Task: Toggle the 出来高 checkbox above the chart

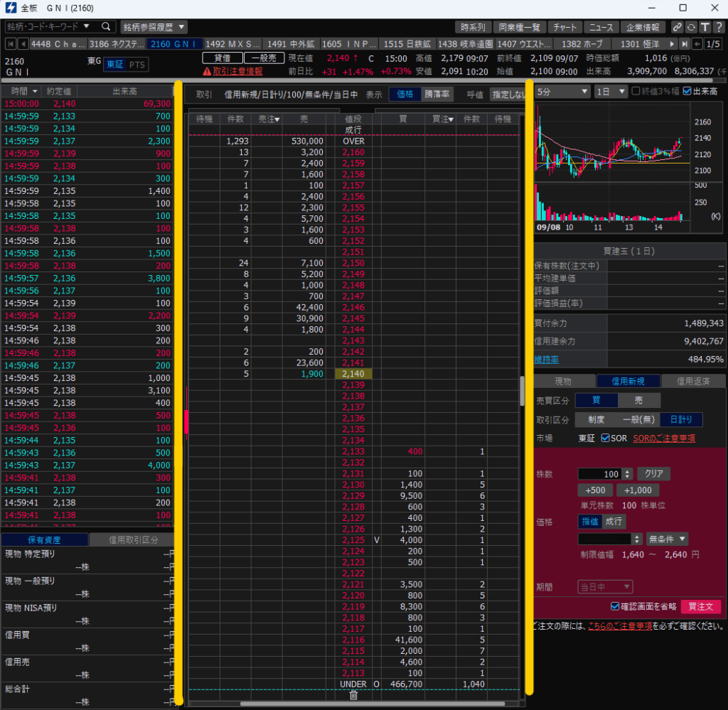Action: click(x=687, y=91)
